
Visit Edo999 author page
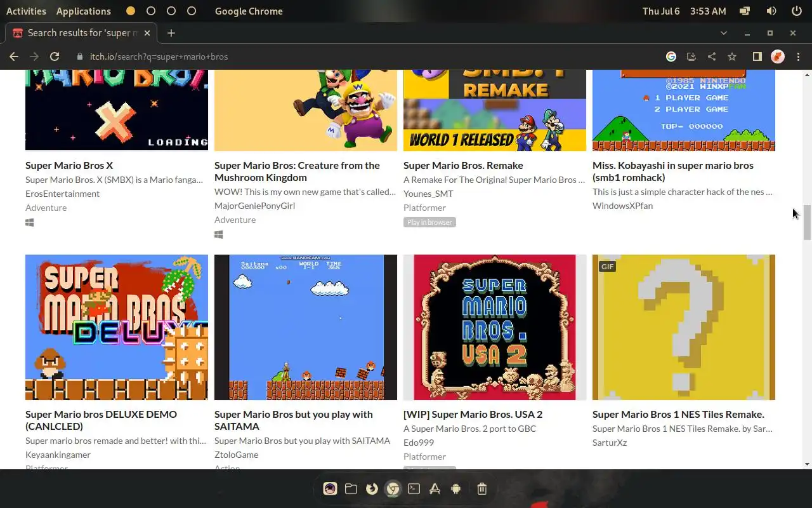coord(419,443)
